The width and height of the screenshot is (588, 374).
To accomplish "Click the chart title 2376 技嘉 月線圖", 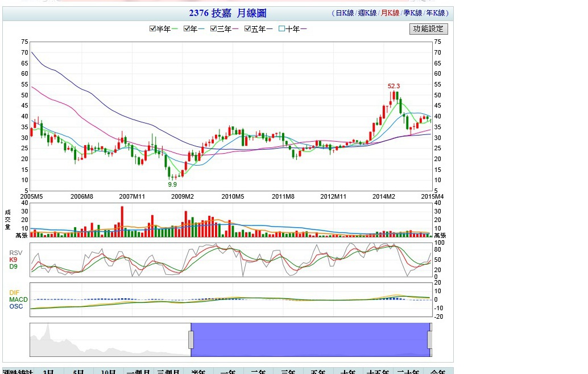I will [x=227, y=13].
